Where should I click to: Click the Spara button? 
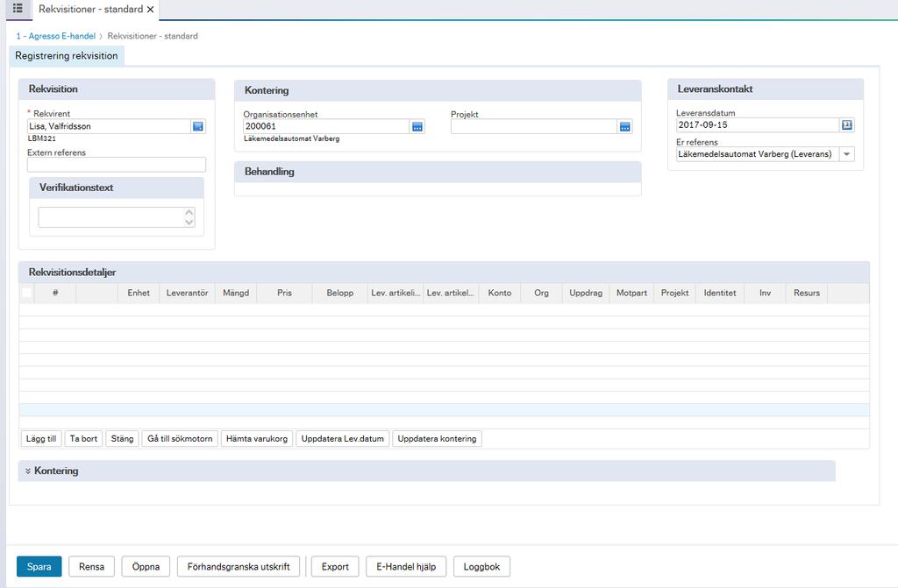pyautogui.click(x=39, y=566)
